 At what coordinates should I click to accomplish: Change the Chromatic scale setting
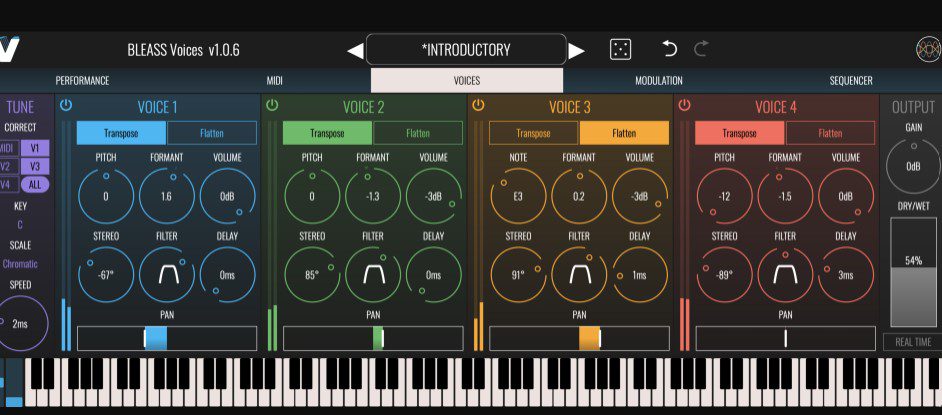20,264
